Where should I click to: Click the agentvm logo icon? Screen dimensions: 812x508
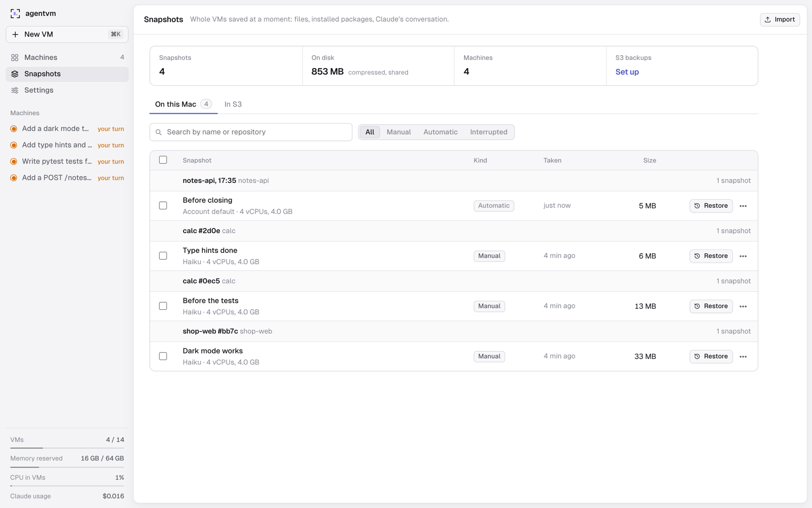[x=15, y=14]
